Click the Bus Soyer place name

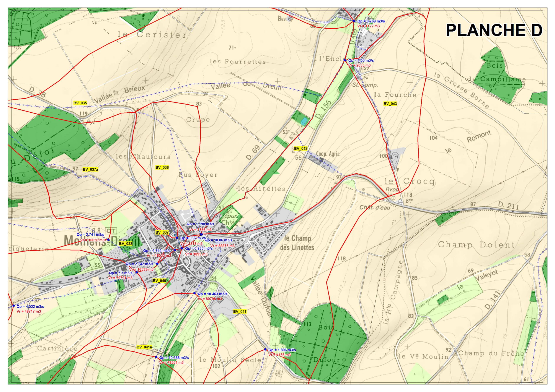tap(198, 175)
